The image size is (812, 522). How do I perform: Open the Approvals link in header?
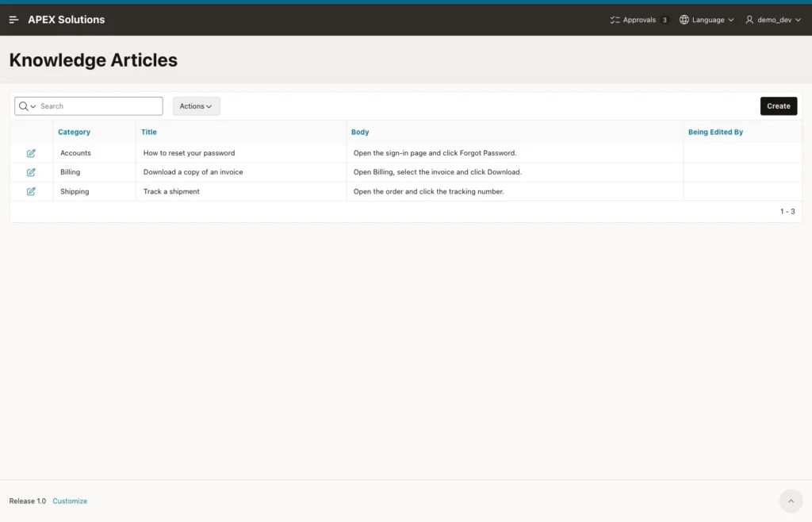tap(639, 20)
